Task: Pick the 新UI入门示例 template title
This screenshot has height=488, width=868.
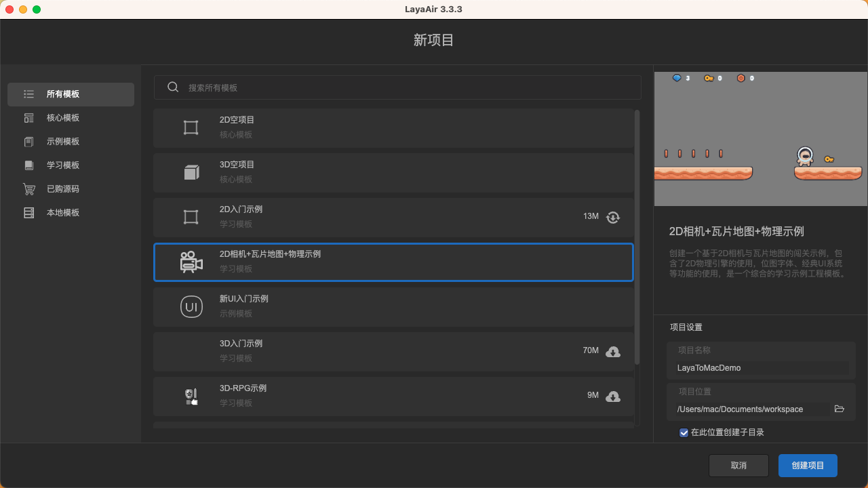Action: [x=244, y=299]
